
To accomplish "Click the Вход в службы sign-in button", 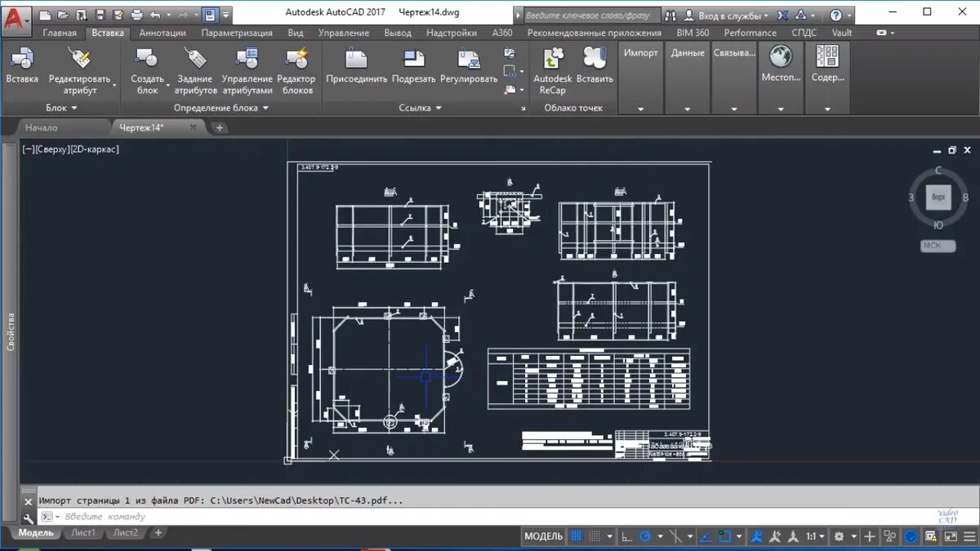I will (727, 16).
